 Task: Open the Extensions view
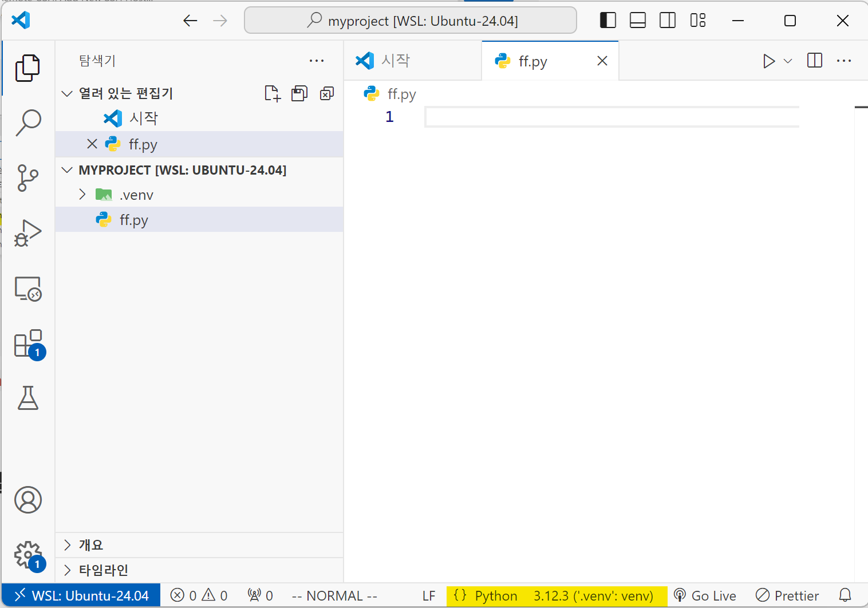[28, 344]
